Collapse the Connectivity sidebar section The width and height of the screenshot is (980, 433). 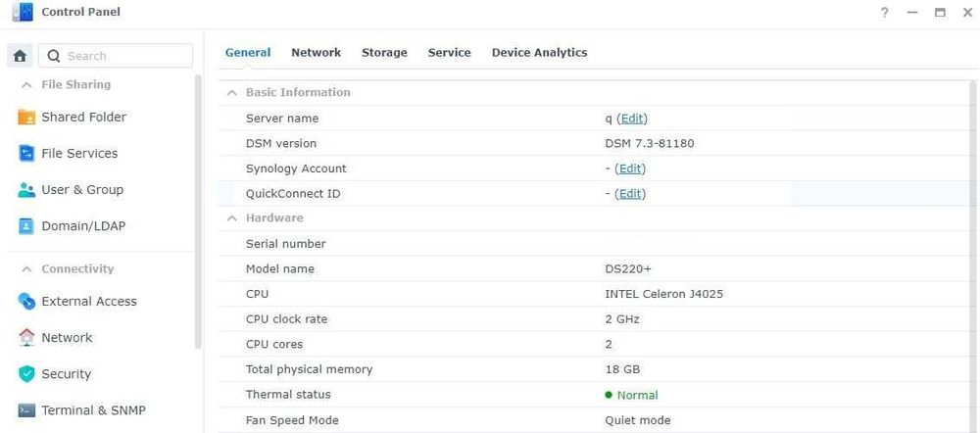click(x=26, y=269)
